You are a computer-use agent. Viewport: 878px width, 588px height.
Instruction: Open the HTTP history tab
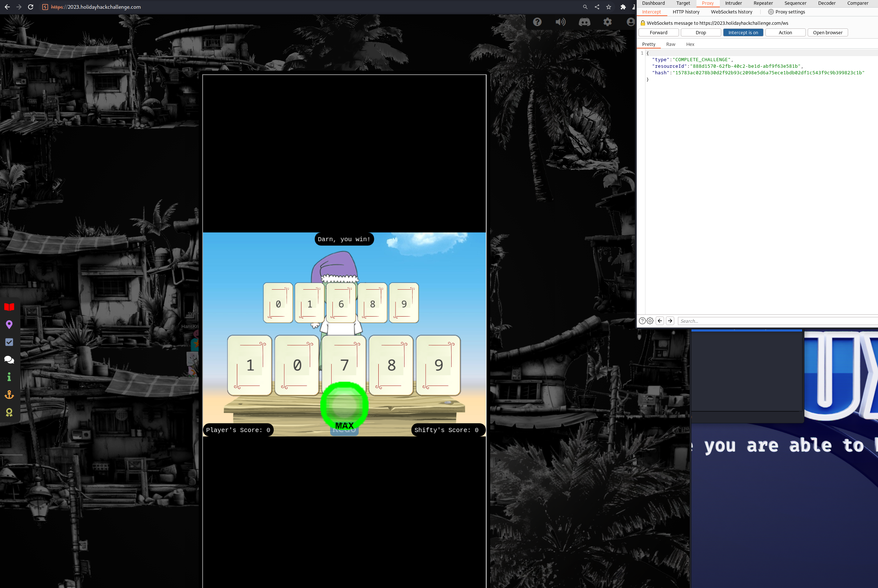(686, 12)
